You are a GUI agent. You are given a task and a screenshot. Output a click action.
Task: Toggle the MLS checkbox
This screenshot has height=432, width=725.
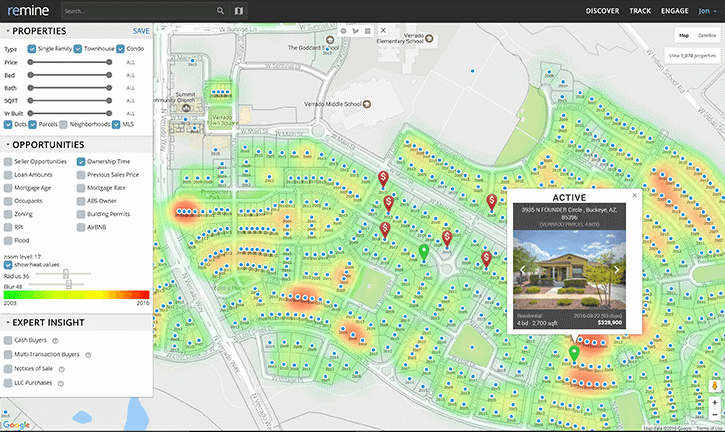116,124
